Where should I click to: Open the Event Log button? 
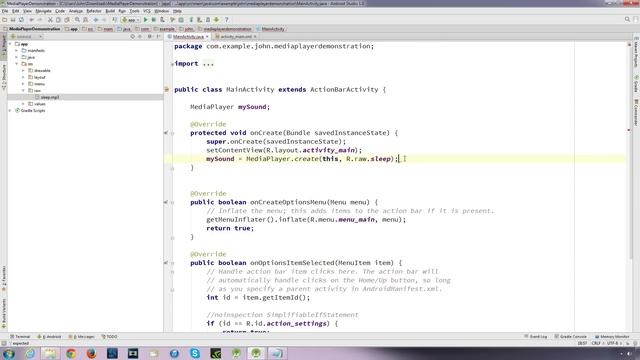536,337
